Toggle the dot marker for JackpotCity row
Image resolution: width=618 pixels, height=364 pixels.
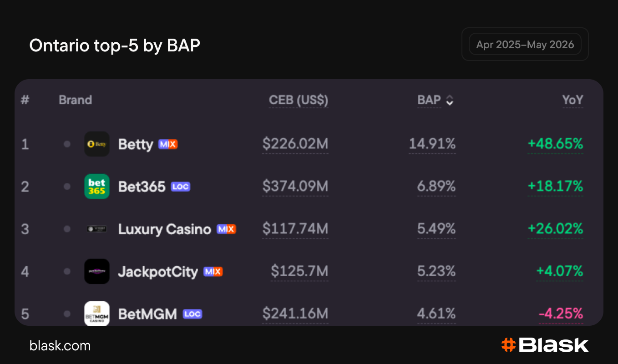67,272
